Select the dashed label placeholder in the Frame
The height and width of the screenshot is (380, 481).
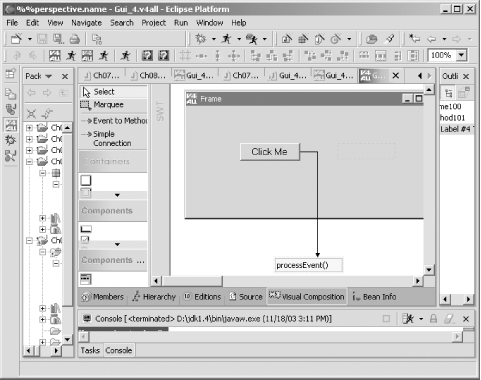[x=366, y=152]
